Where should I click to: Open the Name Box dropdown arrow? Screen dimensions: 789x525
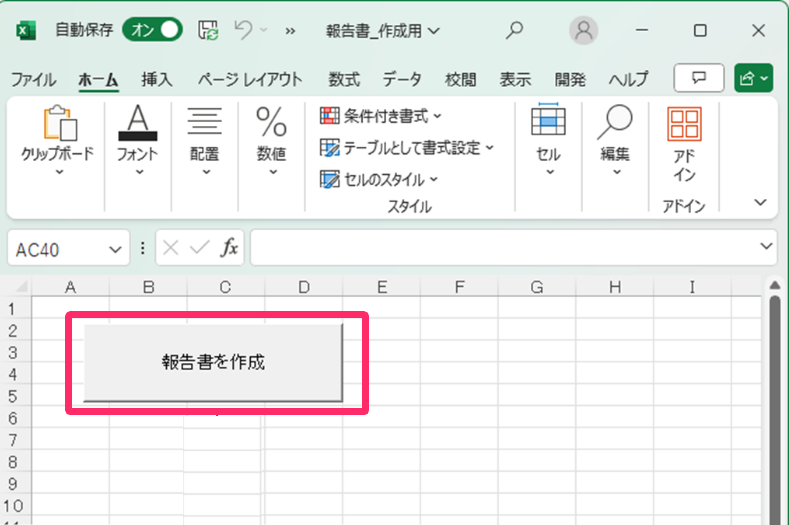pyautogui.click(x=115, y=249)
